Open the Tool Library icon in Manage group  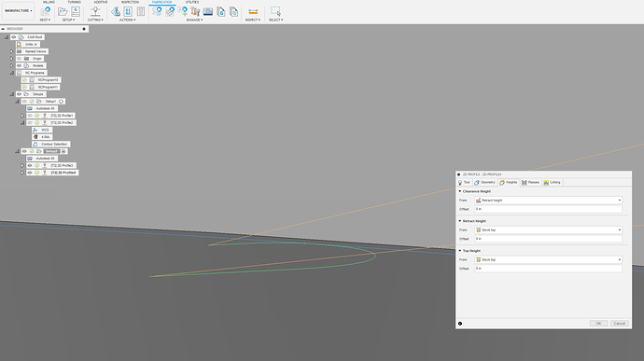pos(195,11)
